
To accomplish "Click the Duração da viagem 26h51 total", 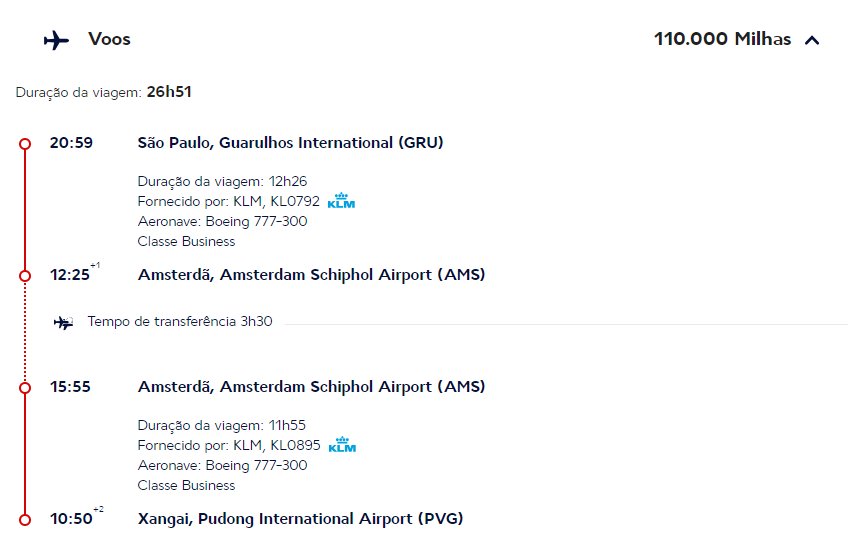I will (x=103, y=92).
